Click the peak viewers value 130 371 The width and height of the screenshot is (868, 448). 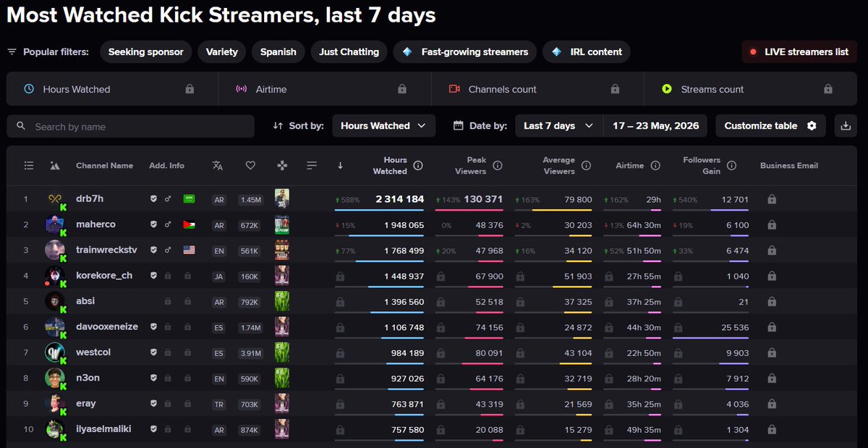tap(484, 199)
